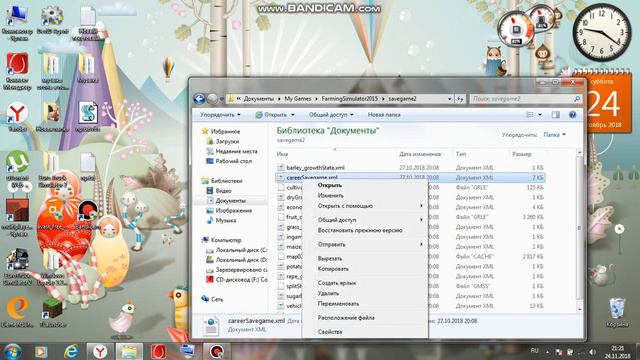Image resolution: width=640 pixels, height=360 pixels.
Task: Click the search magnifier icon in Explorer
Action: [577, 99]
